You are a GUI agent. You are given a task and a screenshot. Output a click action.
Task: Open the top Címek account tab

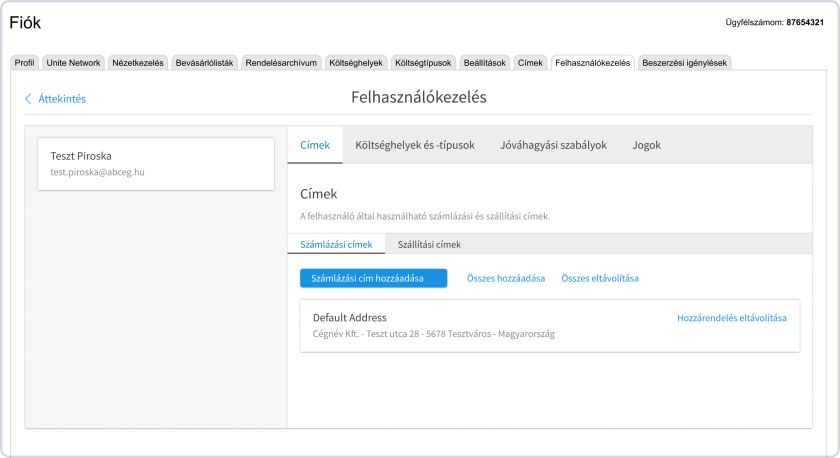click(530, 63)
